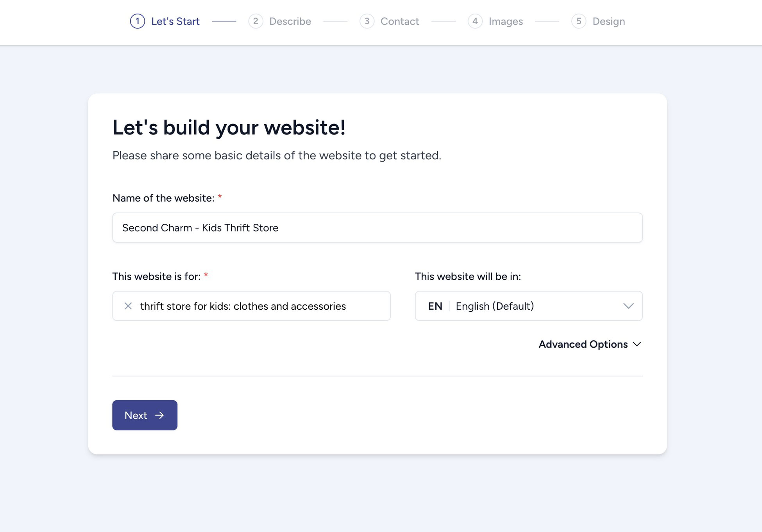Click the website name input field
Image resolution: width=762 pixels, height=532 pixels.
pos(377,228)
